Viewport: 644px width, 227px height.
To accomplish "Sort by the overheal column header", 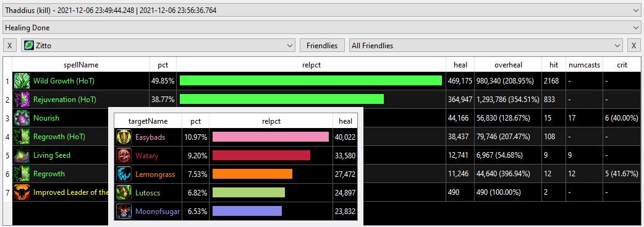I will point(508,64).
